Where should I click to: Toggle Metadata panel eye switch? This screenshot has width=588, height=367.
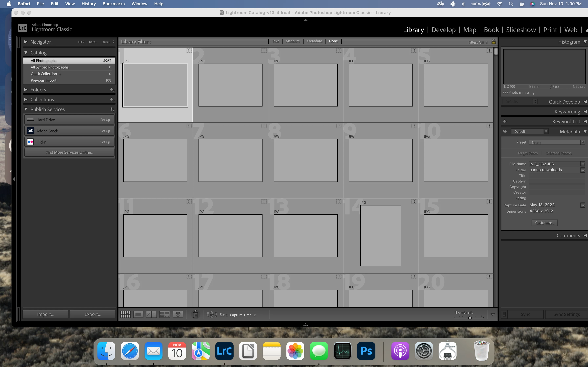click(x=505, y=131)
